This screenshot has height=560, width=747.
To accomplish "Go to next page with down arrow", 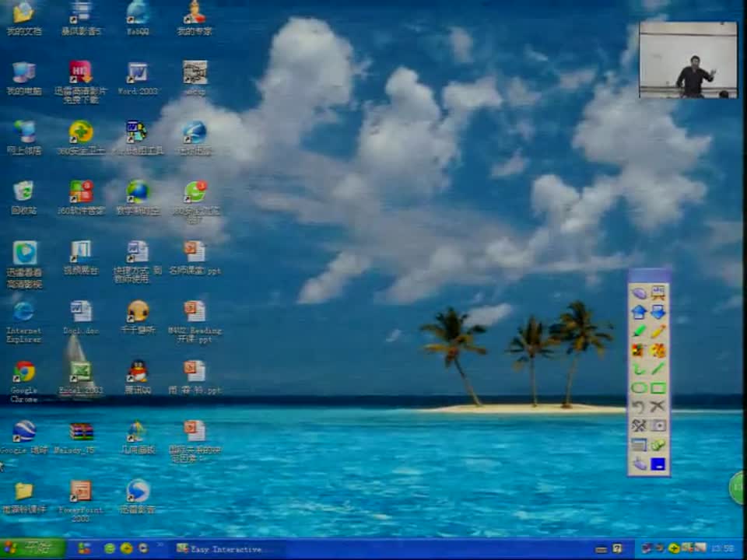I will tap(658, 312).
